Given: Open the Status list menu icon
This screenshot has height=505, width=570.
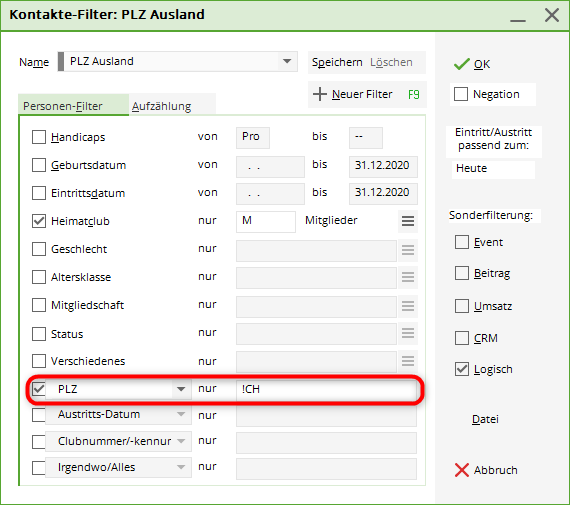Looking at the screenshot, I should pos(408,333).
